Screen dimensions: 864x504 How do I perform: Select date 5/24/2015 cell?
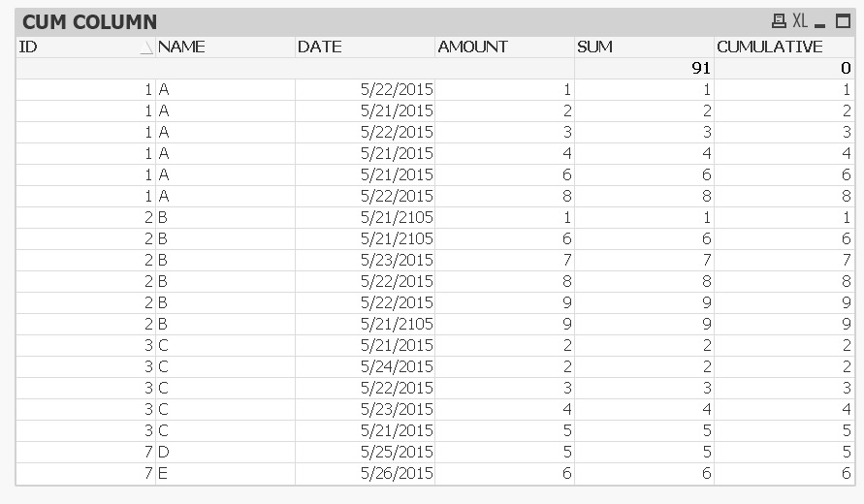[396, 366]
